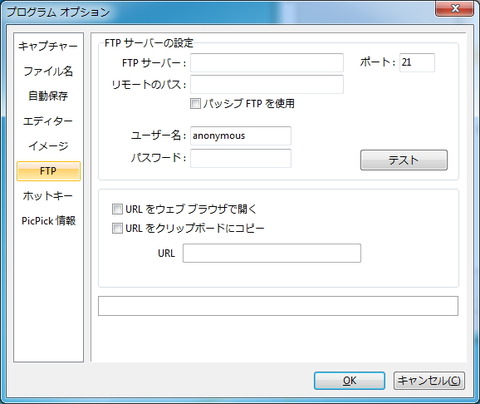Confirm settings with the OK button
This screenshot has width=480, height=404.
(x=349, y=381)
